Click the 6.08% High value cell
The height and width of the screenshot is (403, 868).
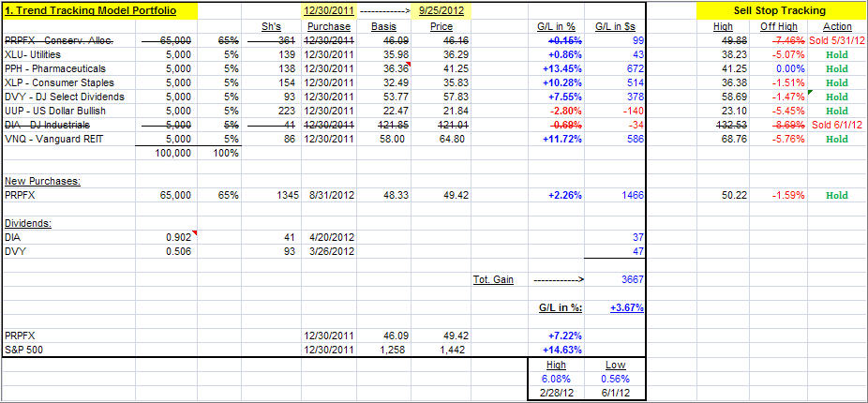point(557,380)
